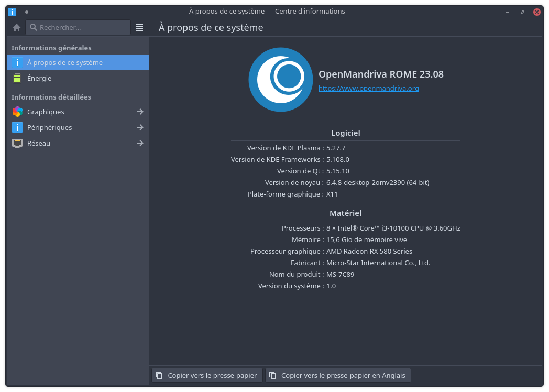Click the MS-7C89 product name
The height and width of the screenshot is (392, 549).
341,275
